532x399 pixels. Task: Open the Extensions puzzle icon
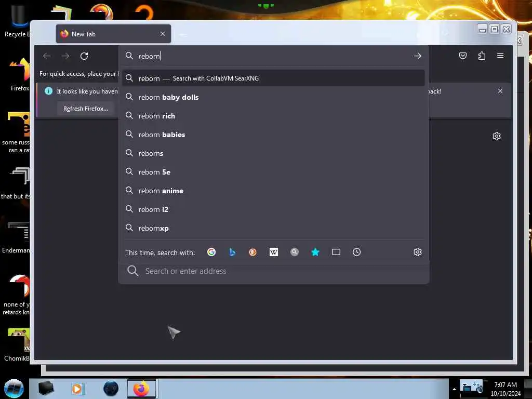point(482,56)
